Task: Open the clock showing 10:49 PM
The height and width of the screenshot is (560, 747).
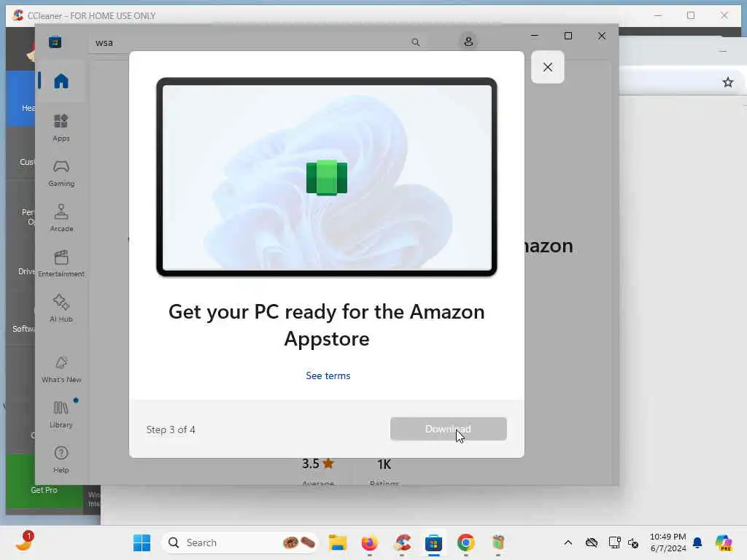Action: click(x=668, y=542)
